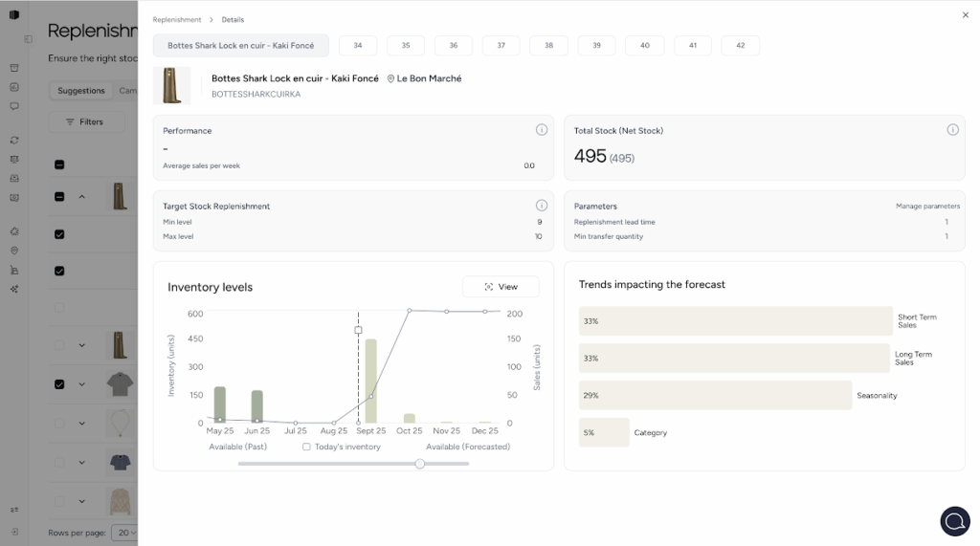This screenshot has width=980, height=546.
Task: Collapse the expanded first boots product row
Action: [x=81, y=197]
